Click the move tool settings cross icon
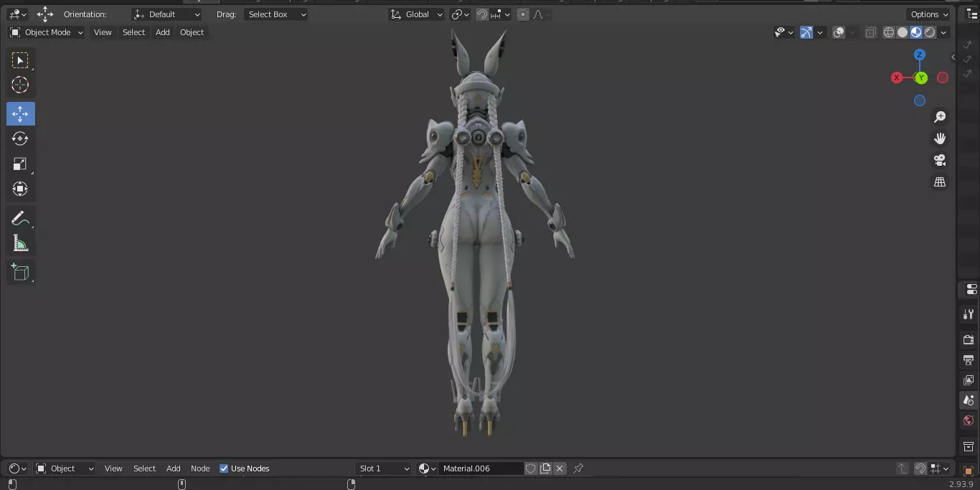 (x=45, y=14)
